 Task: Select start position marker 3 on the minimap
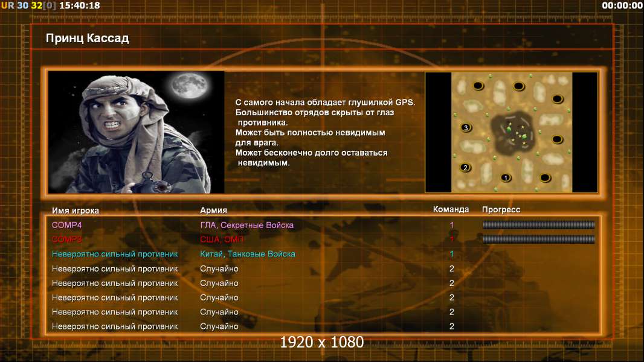coord(466,127)
